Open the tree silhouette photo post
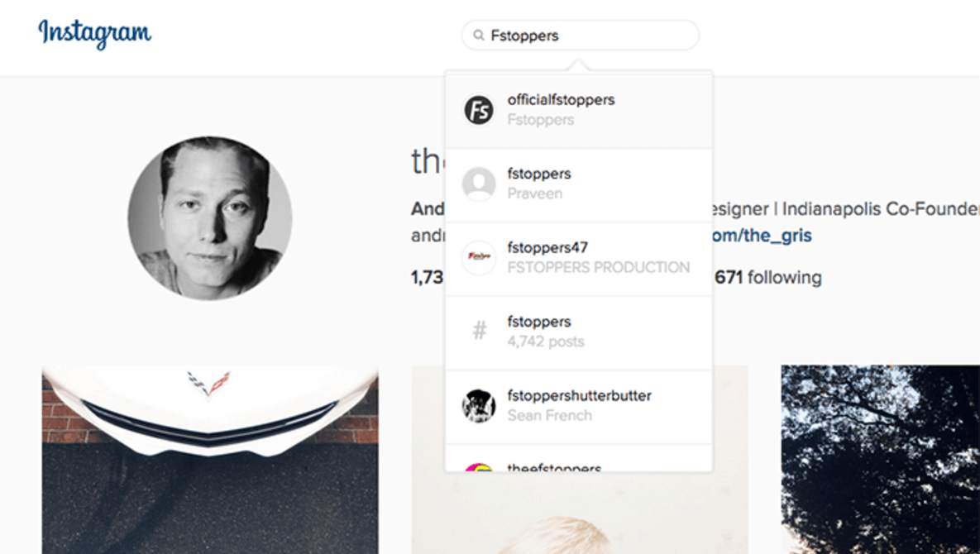980x554 pixels. 880,460
